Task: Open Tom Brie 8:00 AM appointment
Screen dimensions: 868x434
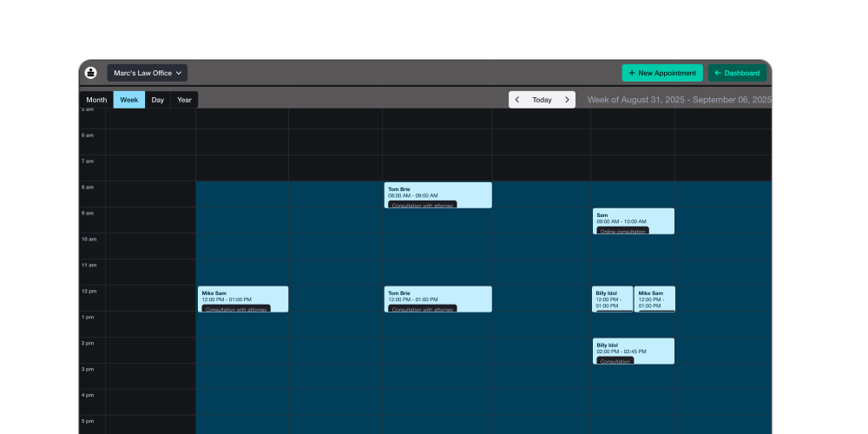Action: [x=437, y=193]
